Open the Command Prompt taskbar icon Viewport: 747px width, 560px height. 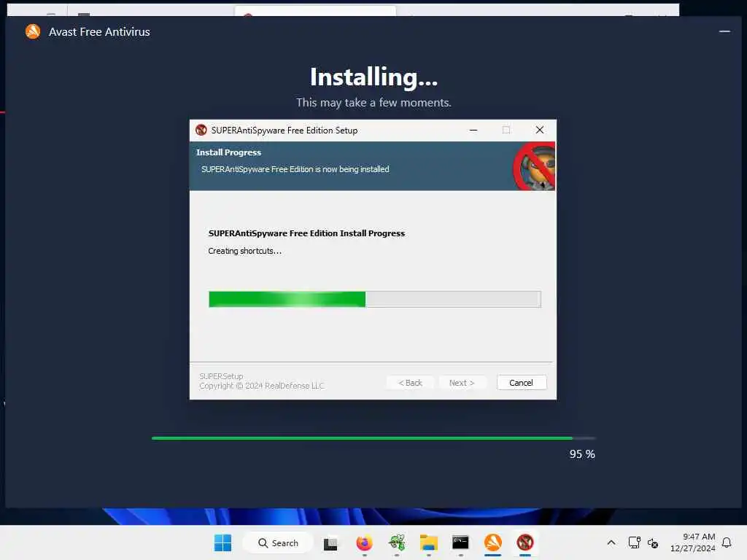(x=460, y=542)
